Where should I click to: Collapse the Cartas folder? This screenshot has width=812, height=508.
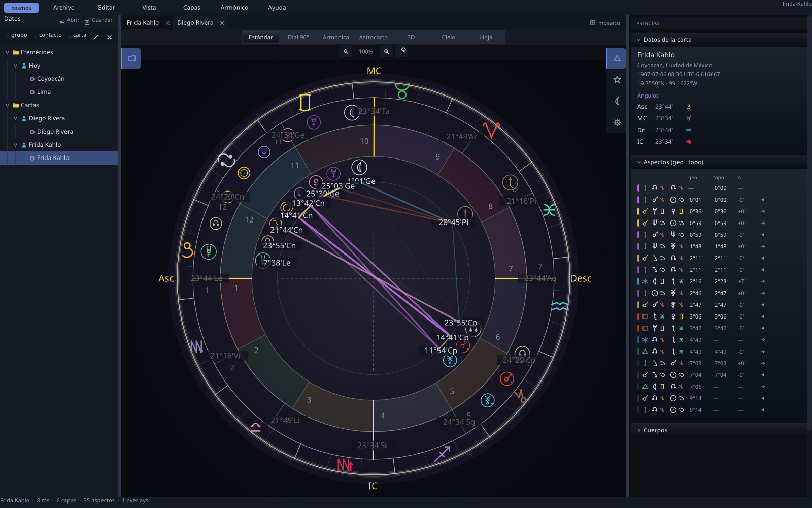coord(8,105)
